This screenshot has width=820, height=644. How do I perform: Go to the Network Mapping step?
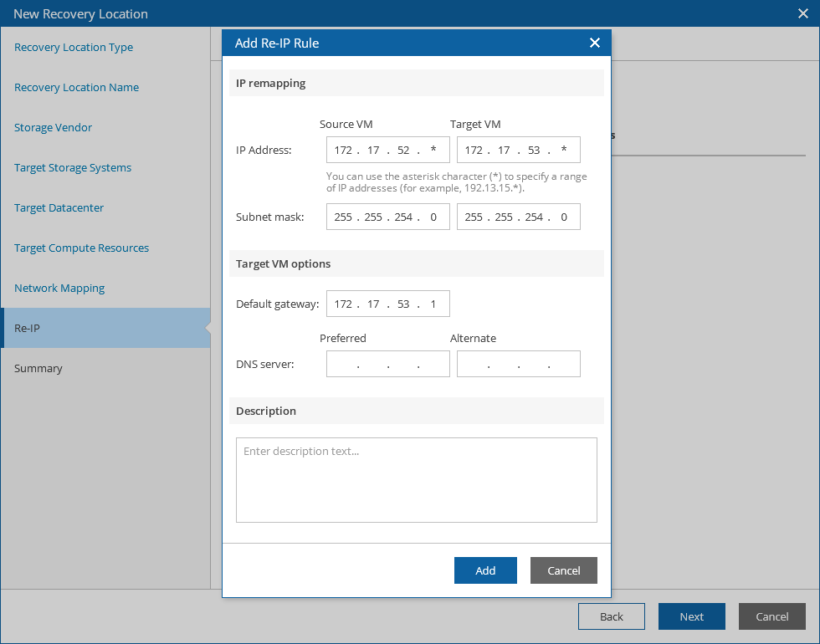[x=59, y=288]
